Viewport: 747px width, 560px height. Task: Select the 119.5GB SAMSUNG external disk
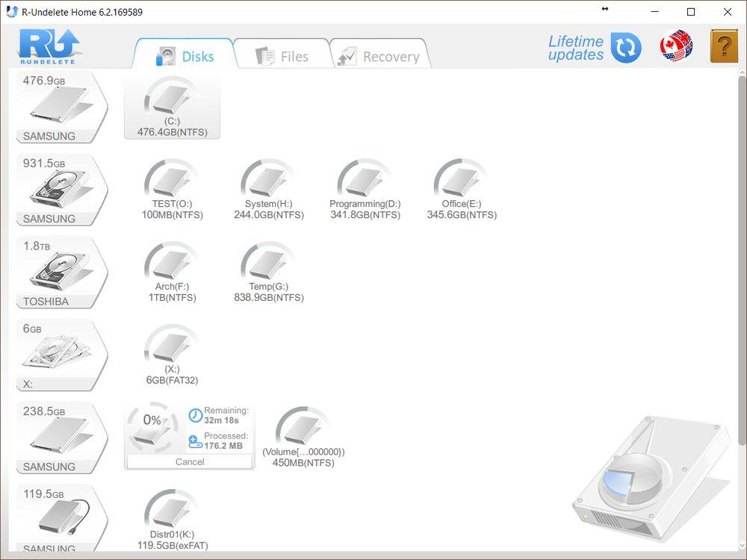[x=62, y=518]
